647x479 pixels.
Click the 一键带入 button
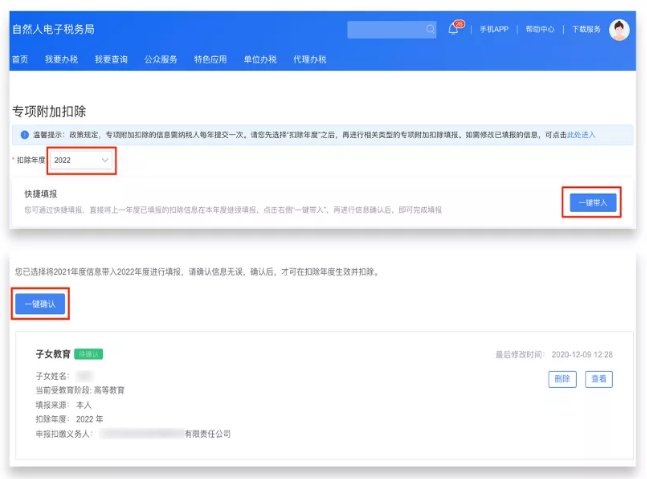pos(593,203)
